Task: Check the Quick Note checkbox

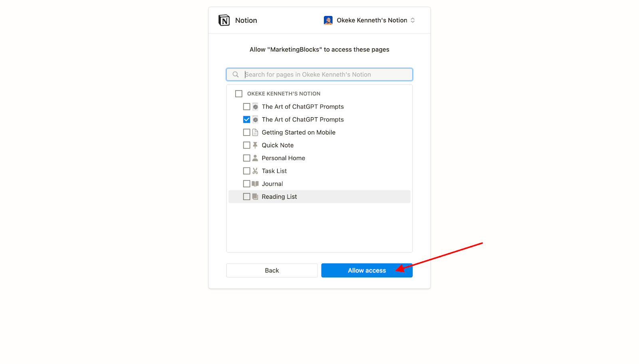Action: [x=247, y=145]
